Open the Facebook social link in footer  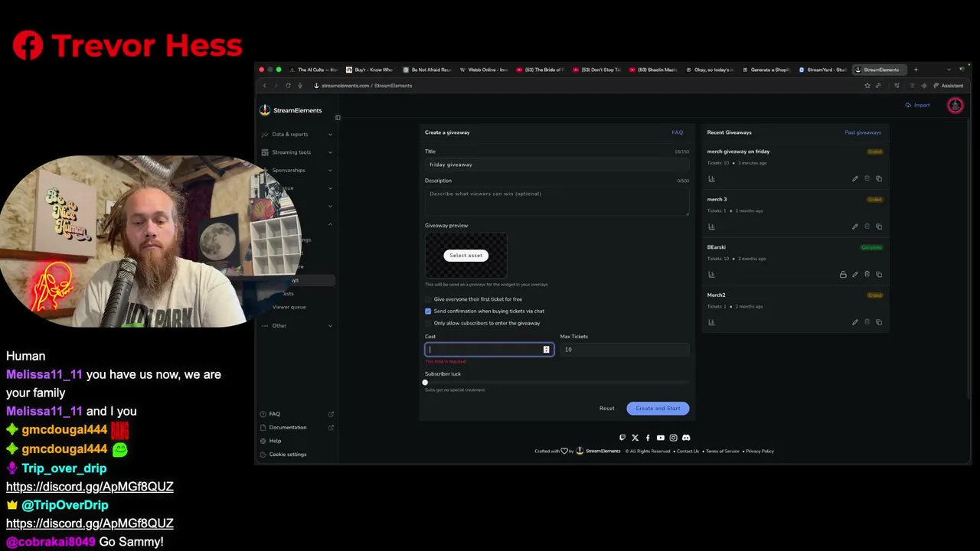tap(648, 438)
